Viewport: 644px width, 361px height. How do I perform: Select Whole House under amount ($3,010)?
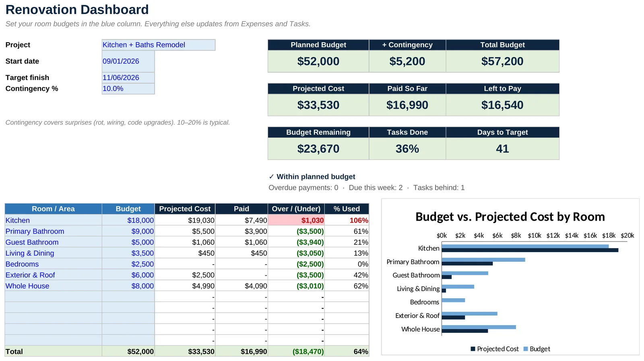point(296,286)
